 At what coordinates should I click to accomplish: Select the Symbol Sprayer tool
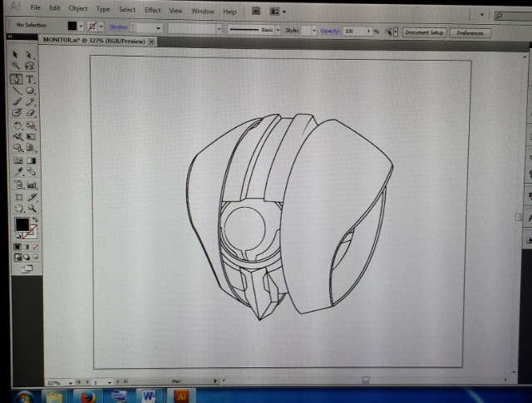point(18,184)
